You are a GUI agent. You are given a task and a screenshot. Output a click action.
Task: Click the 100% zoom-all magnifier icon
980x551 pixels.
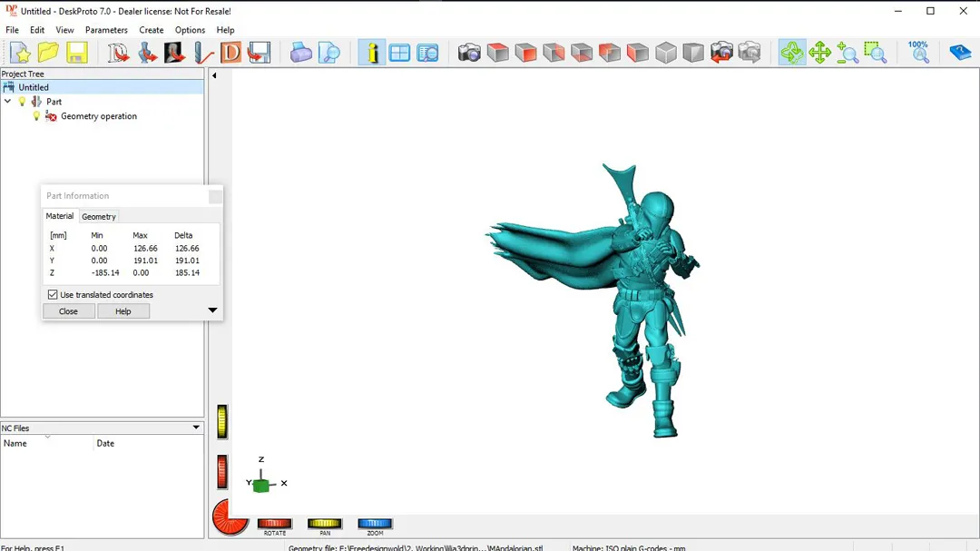point(918,54)
